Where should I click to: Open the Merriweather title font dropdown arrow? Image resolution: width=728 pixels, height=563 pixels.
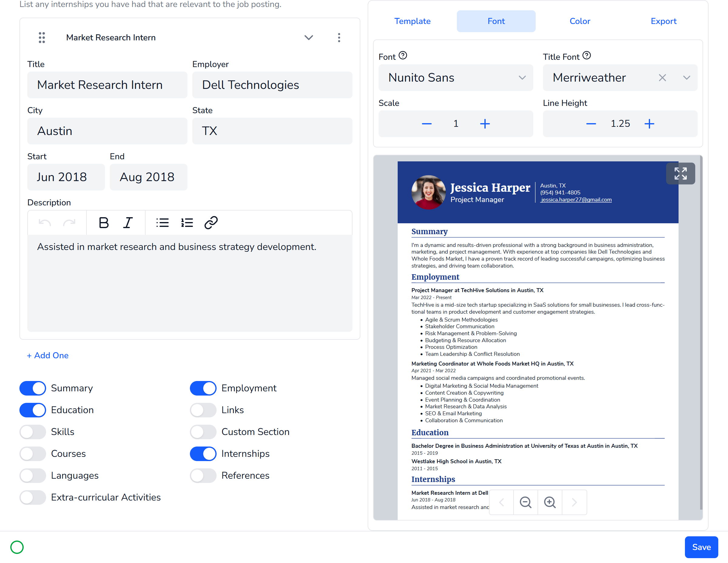click(686, 78)
